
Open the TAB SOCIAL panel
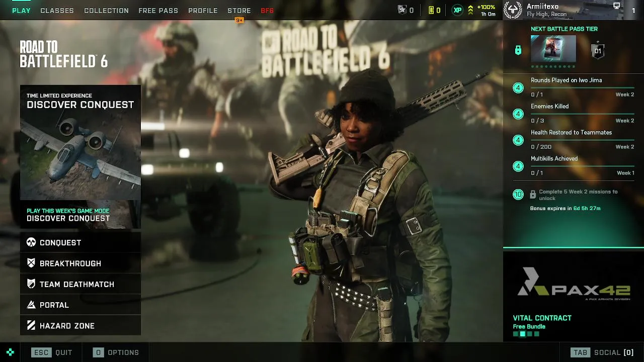602,352
